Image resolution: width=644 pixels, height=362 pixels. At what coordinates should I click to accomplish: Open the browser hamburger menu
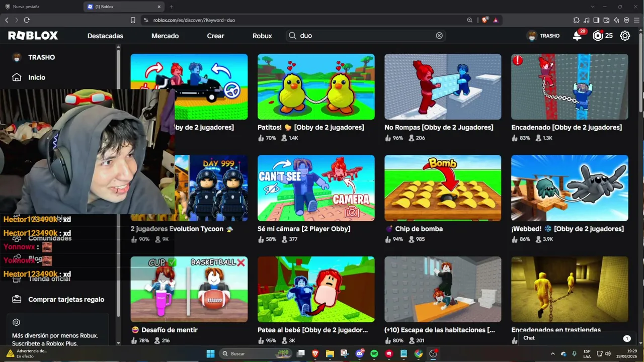(636, 20)
